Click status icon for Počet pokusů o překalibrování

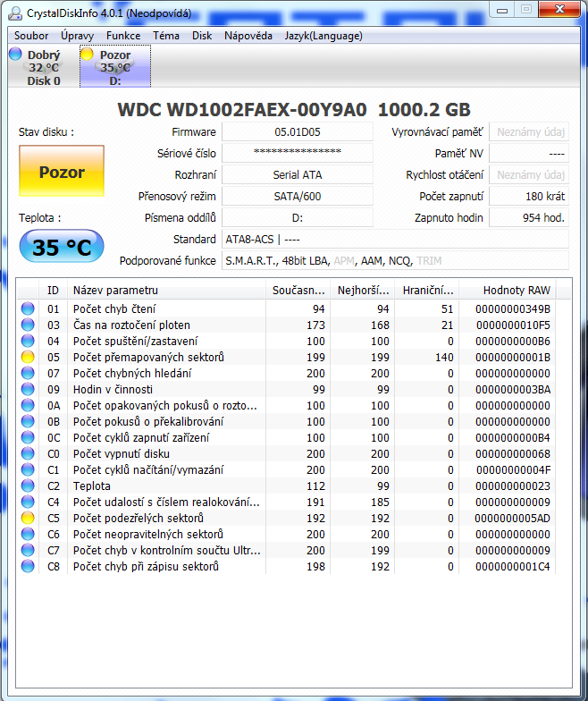point(28,421)
